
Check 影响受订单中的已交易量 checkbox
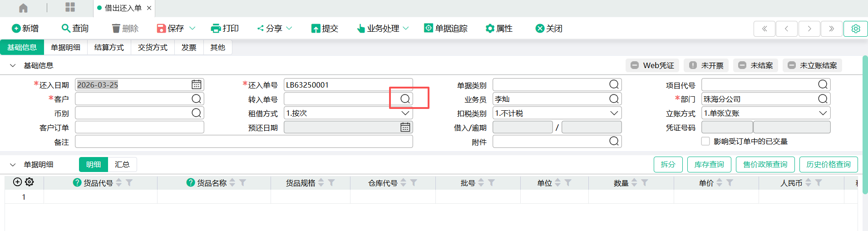click(x=705, y=142)
